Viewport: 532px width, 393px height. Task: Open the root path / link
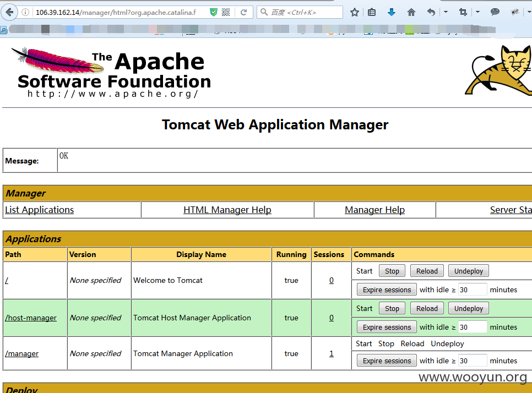[7, 280]
